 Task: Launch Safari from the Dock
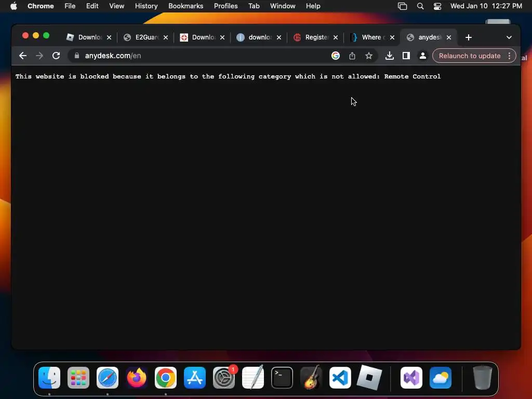pyautogui.click(x=108, y=378)
